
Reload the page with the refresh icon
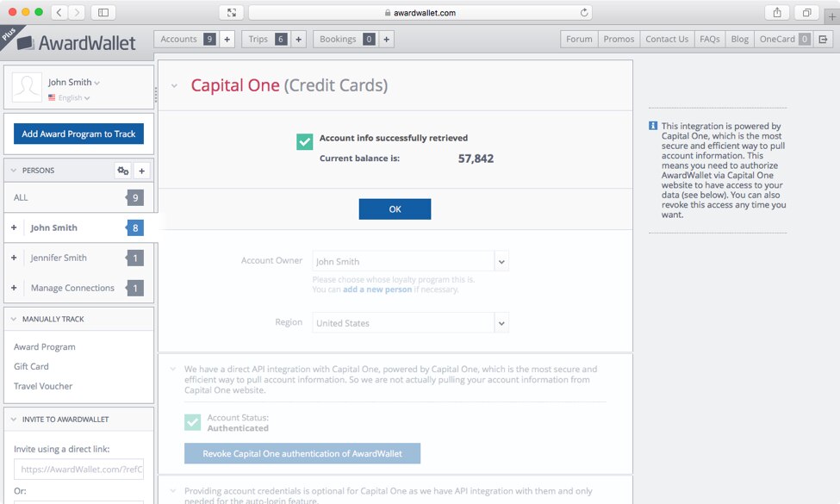click(x=584, y=12)
